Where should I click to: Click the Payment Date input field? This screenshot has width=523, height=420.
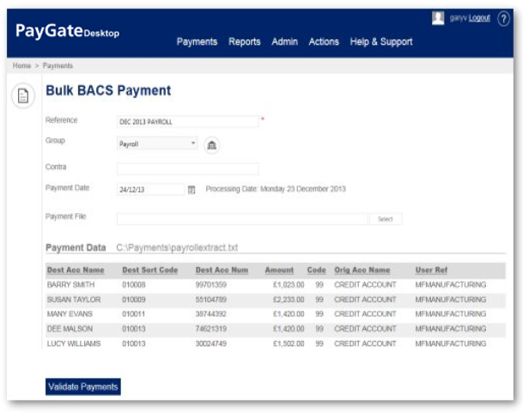150,190
